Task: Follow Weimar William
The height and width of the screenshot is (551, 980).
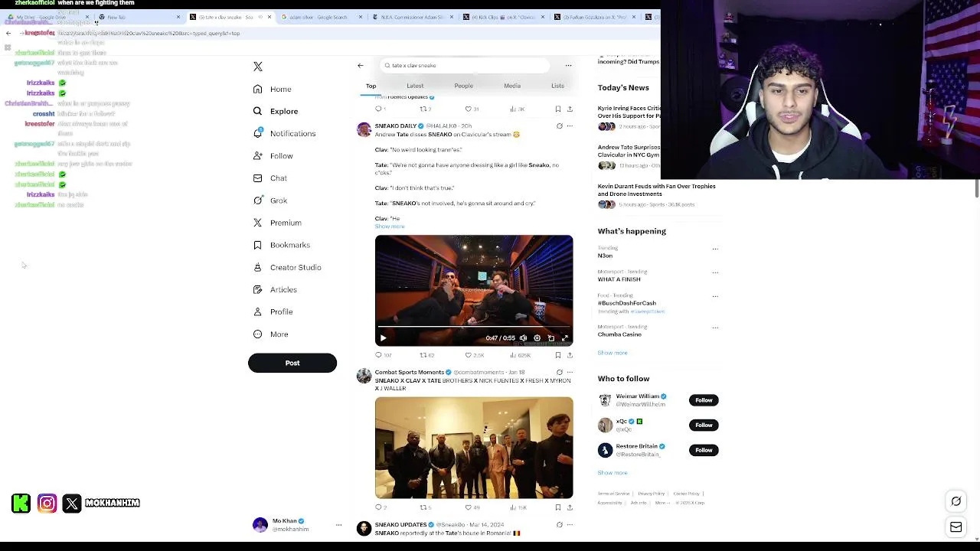Action: 704,400
